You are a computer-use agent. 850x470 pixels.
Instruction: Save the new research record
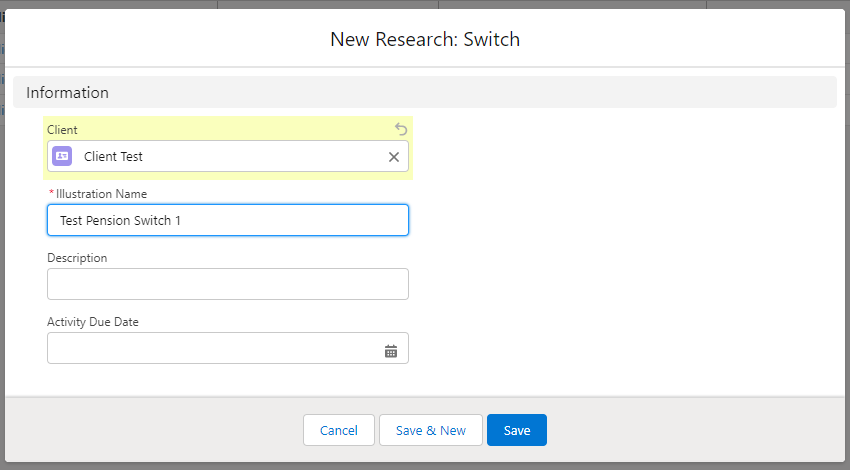pyautogui.click(x=517, y=430)
